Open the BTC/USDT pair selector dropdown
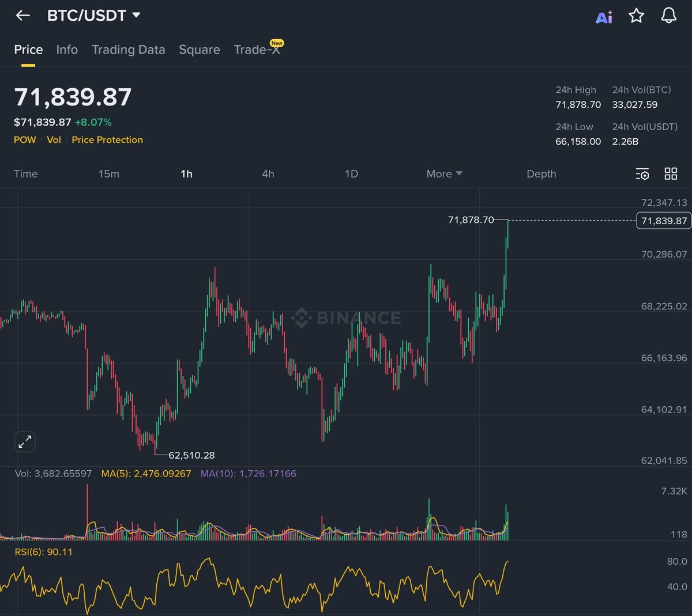 (x=93, y=16)
